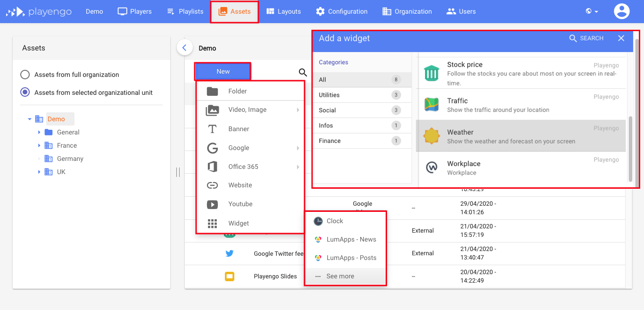644x310 pixels.
Task: Open the Configuration tab
Action: (x=342, y=11)
